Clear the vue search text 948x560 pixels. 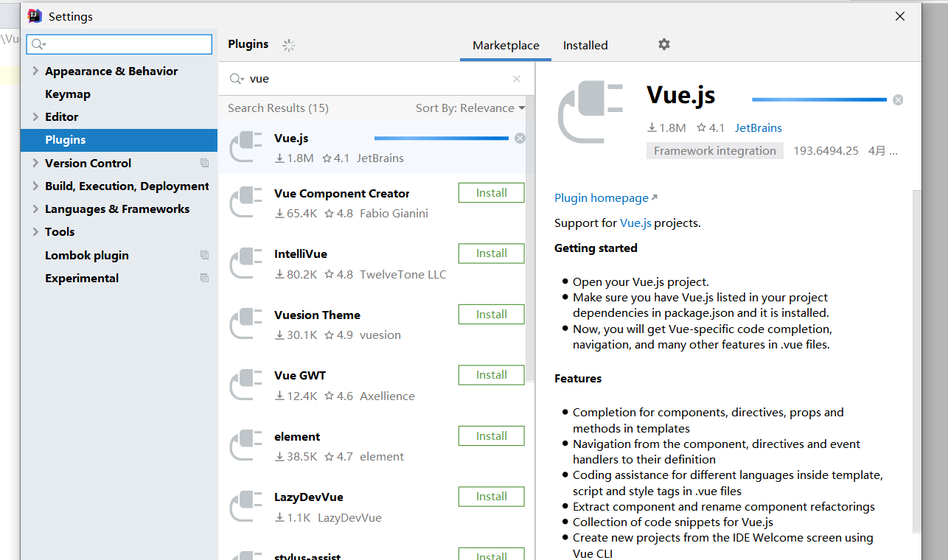(517, 79)
